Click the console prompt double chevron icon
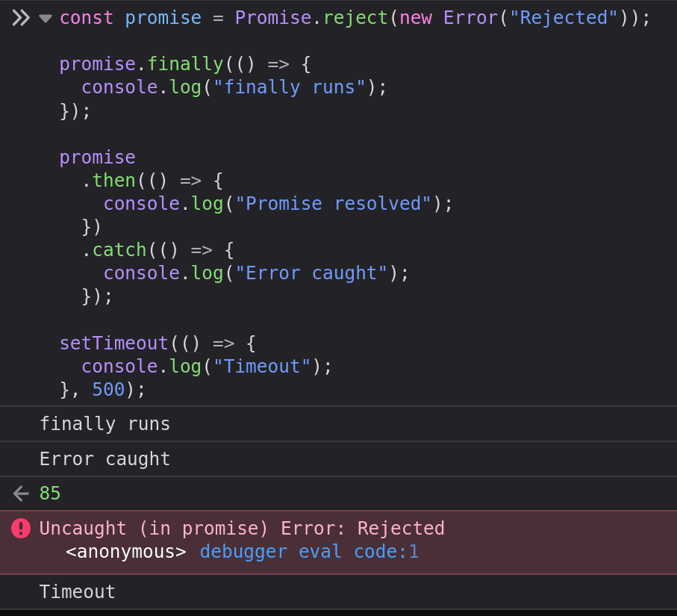The width and height of the screenshot is (677, 616). (20, 16)
